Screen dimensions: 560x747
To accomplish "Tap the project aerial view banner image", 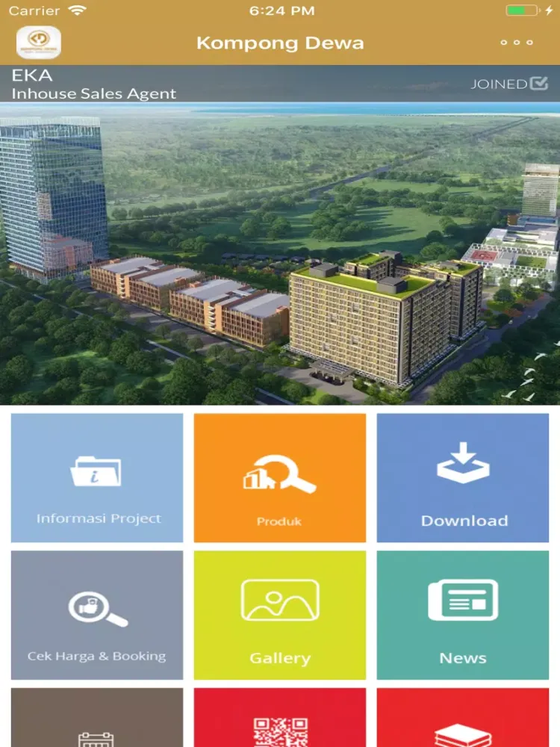I will tap(280, 253).
